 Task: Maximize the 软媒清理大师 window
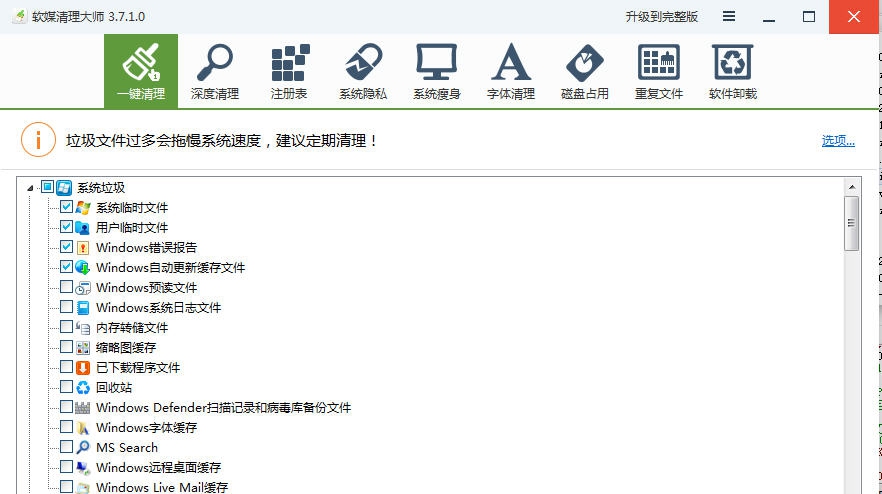[x=809, y=17]
